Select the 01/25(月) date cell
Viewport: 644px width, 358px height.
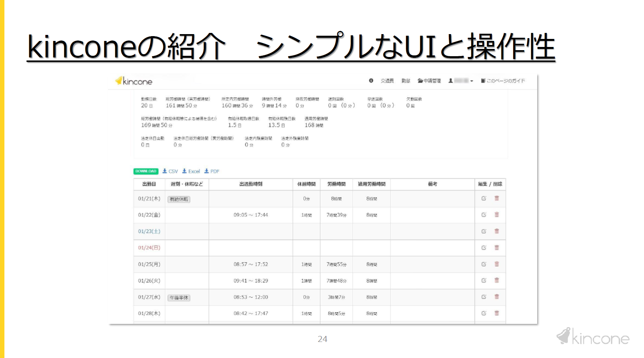pyautogui.click(x=149, y=264)
